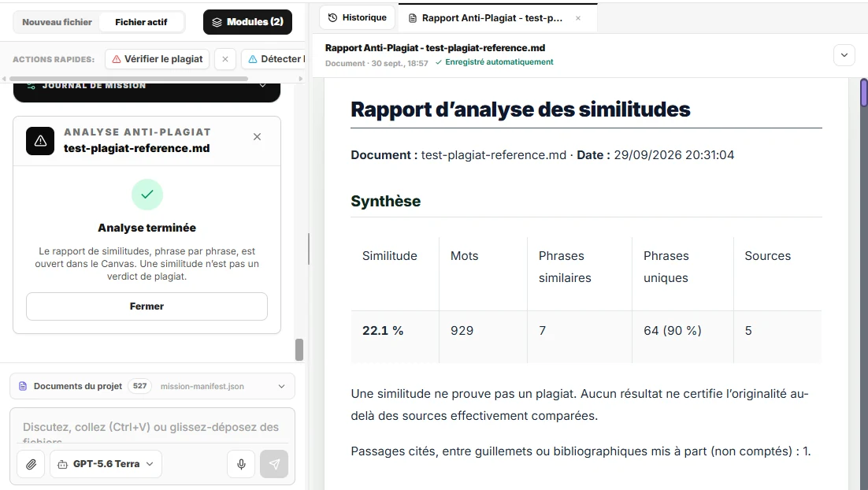Viewport: 868px width, 490px height.
Task: Switch to Nouveau fichier mode
Action: [x=57, y=22]
